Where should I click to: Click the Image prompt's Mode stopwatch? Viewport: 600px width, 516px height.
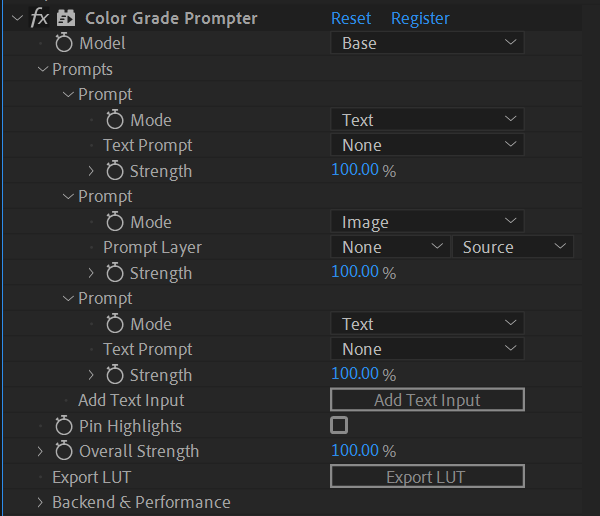(116, 222)
